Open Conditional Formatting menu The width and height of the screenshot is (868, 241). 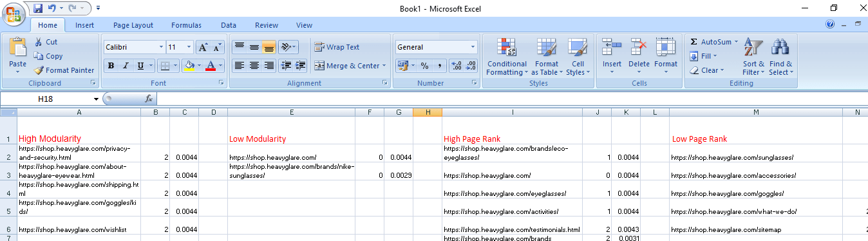[x=507, y=57]
